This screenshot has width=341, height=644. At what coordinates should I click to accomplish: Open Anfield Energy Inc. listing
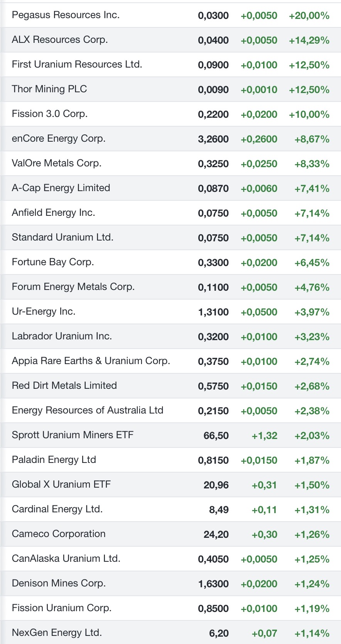53,213
